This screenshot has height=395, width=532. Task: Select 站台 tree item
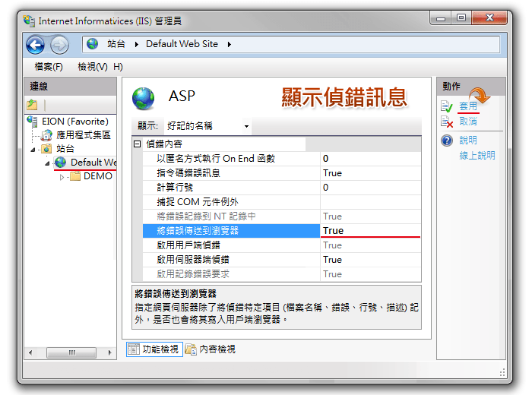pos(65,149)
